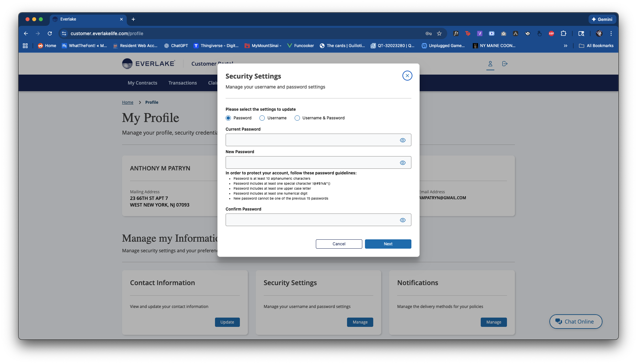Select the Password radio button
The height and width of the screenshot is (364, 637).
228,118
